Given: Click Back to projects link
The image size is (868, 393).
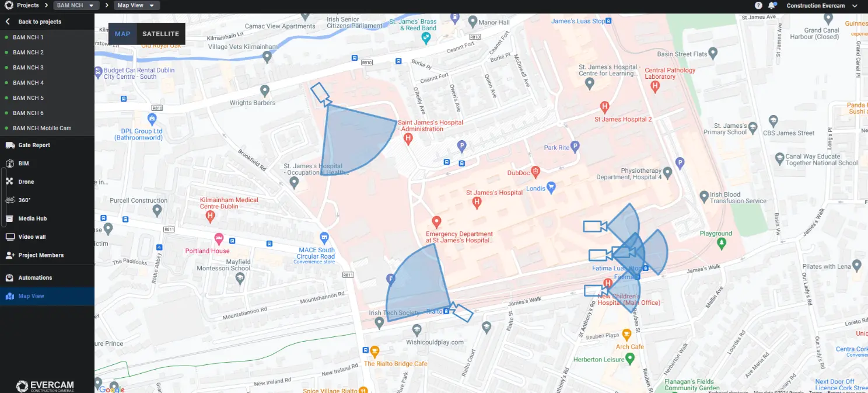Looking at the screenshot, I should tap(40, 22).
